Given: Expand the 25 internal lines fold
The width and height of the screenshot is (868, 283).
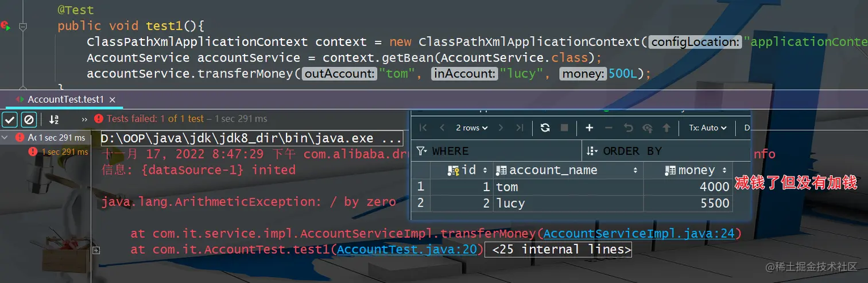Looking at the screenshot, I should (558, 250).
